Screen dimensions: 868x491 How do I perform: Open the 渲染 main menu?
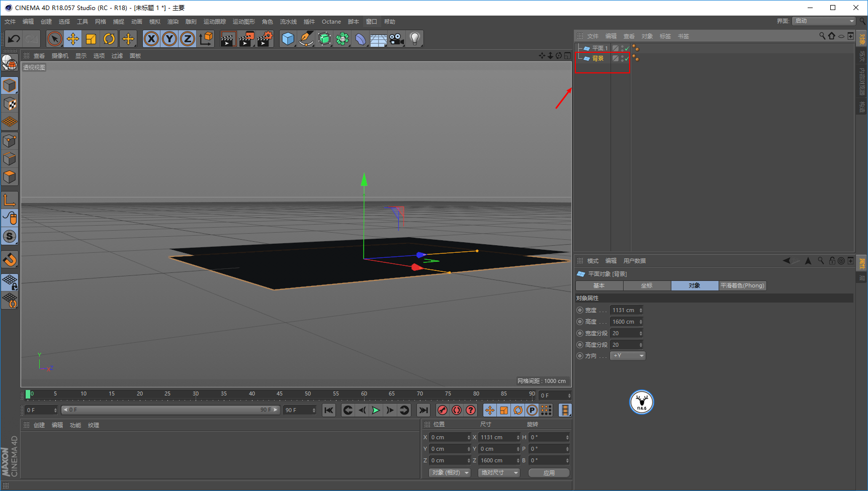pos(173,22)
